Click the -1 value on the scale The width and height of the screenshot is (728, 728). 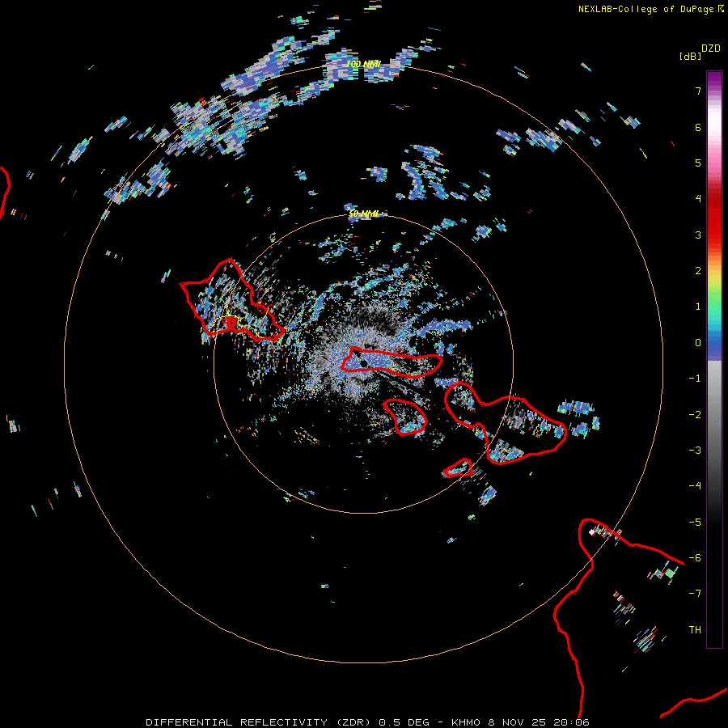click(695, 379)
